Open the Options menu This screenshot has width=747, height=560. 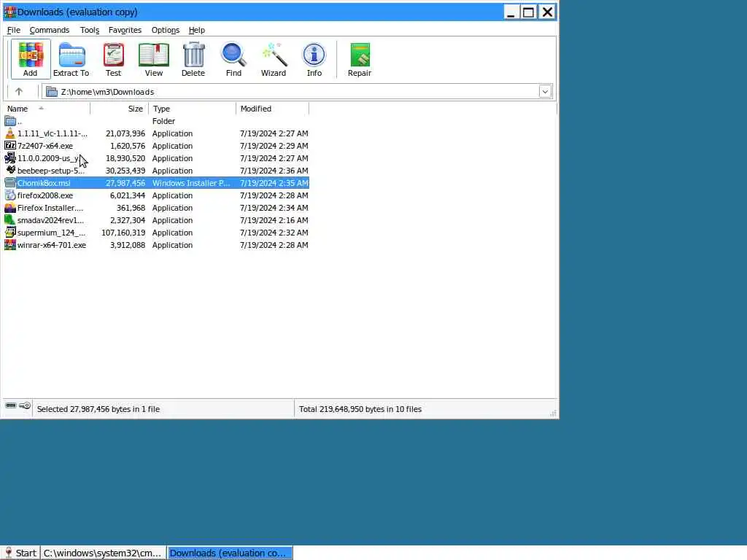coord(166,30)
